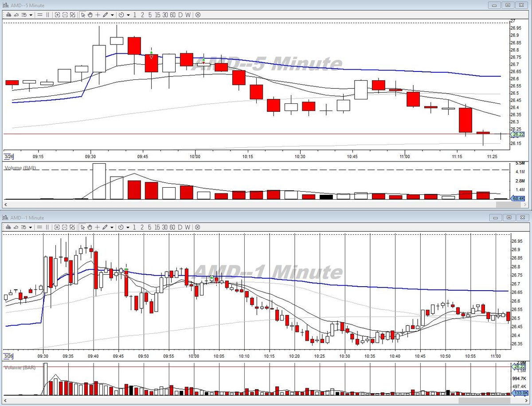
Task: Toggle horizontal lines icon in 5 Minute toolbar
Action: point(40,15)
